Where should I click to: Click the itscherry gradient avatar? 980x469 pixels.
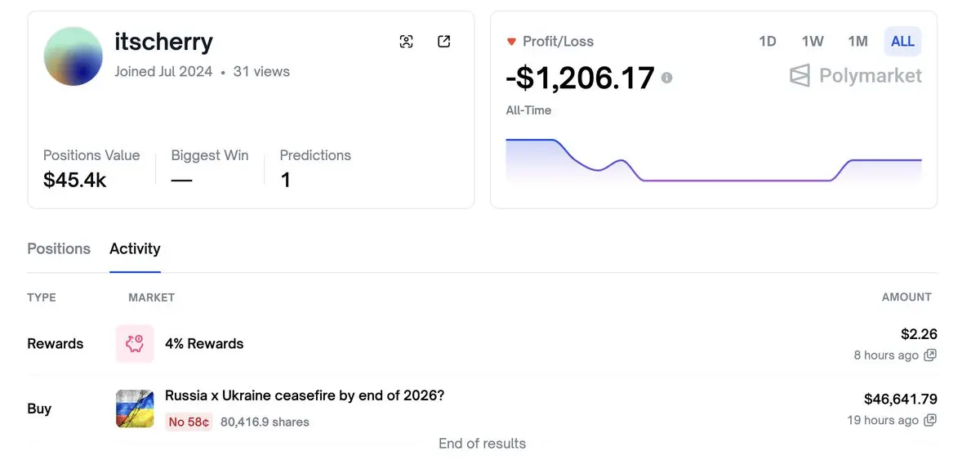pos(73,56)
